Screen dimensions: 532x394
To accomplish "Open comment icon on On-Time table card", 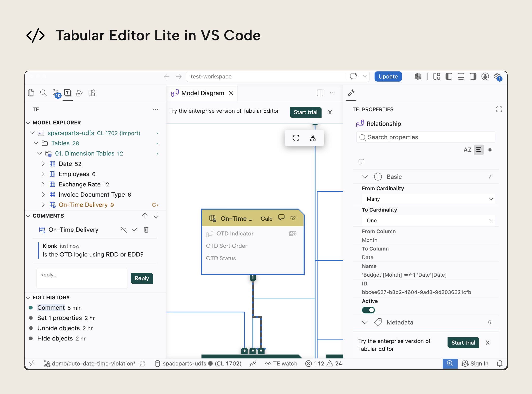I will click(281, 217).
